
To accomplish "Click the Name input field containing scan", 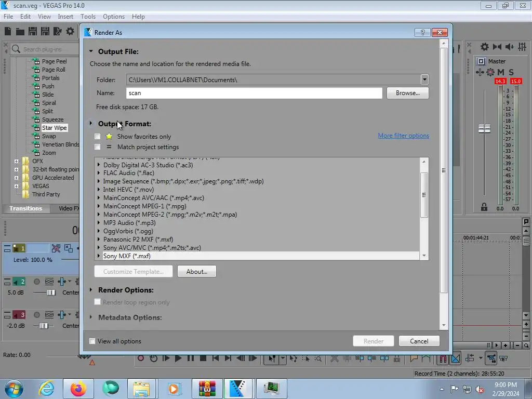I will point(254,93).
